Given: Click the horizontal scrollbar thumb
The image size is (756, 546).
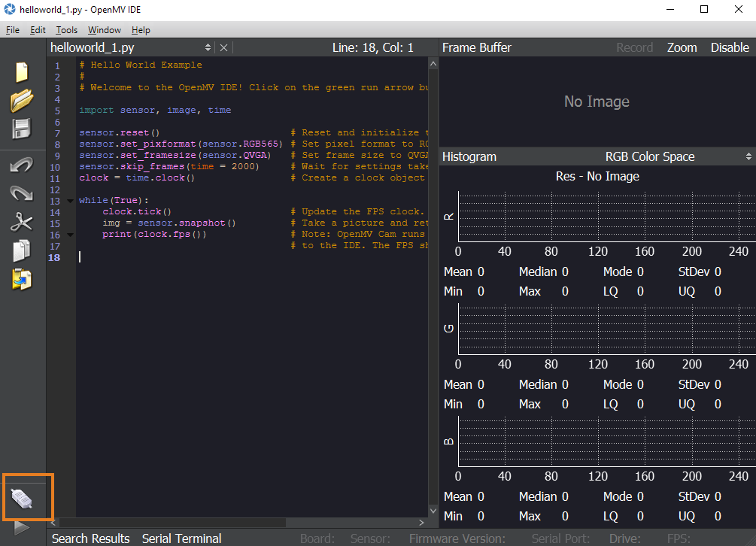Looking at the screenshot, I should (172, 523).
